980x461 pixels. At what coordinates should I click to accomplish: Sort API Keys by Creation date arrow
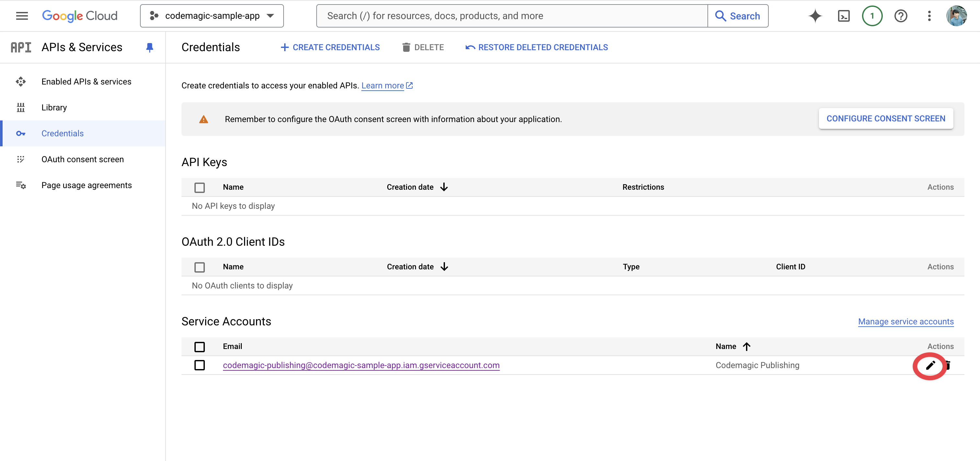click(x=444, y=187)
